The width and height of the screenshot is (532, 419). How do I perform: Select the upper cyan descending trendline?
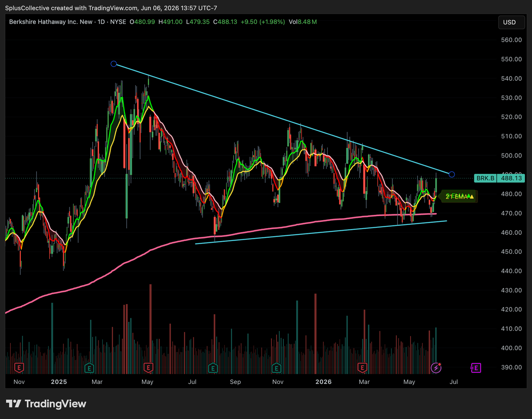coord(284,119)
